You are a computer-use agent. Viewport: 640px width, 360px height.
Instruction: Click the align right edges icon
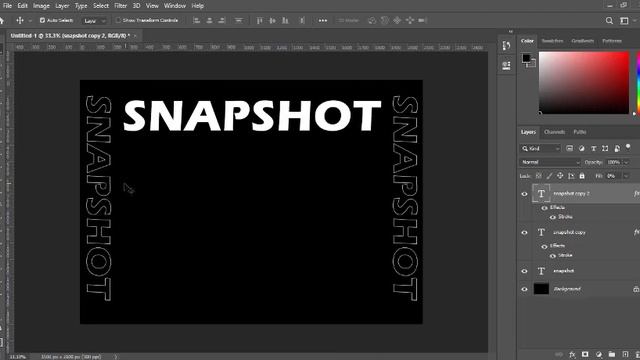[x=222, y=20]
